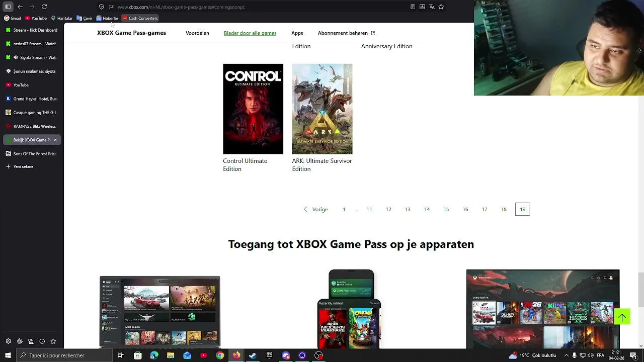Switch to Casque gaming tab
Screen dimensions: 644x362
32,113
